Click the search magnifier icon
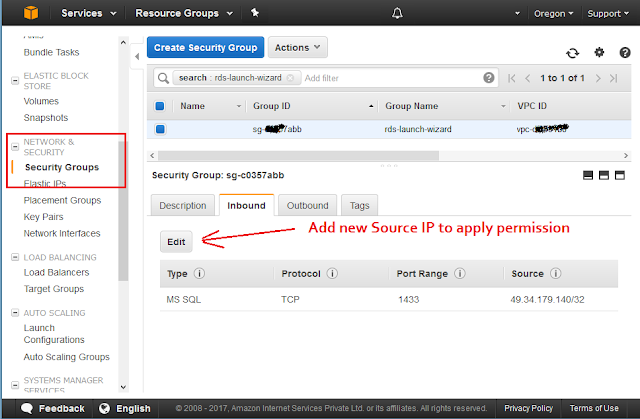The width and height of the screenshot is (640, 419). pos(163,78)
